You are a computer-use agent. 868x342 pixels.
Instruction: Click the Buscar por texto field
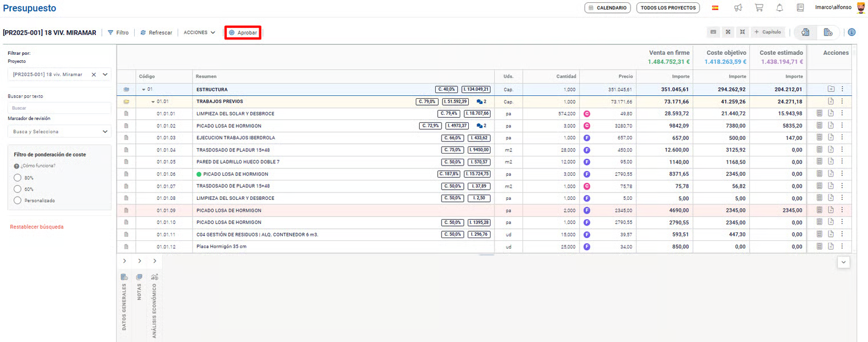coord(59,107)
